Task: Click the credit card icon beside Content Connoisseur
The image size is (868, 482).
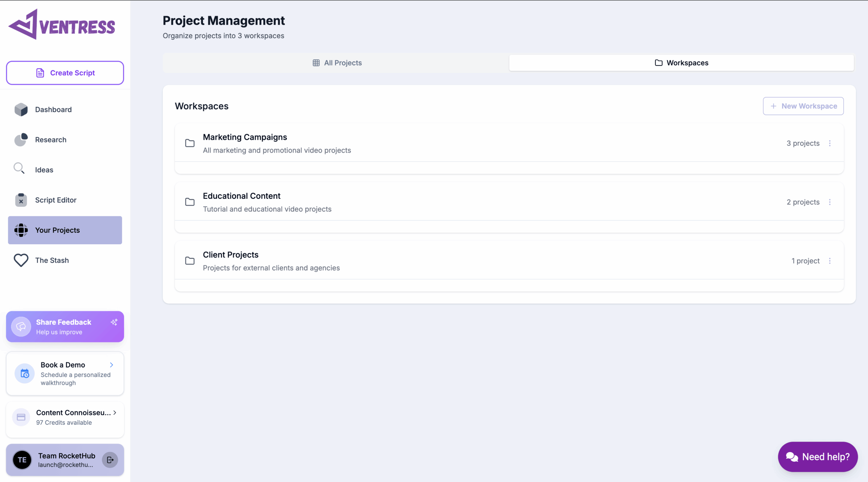Action: click(21, 417)
